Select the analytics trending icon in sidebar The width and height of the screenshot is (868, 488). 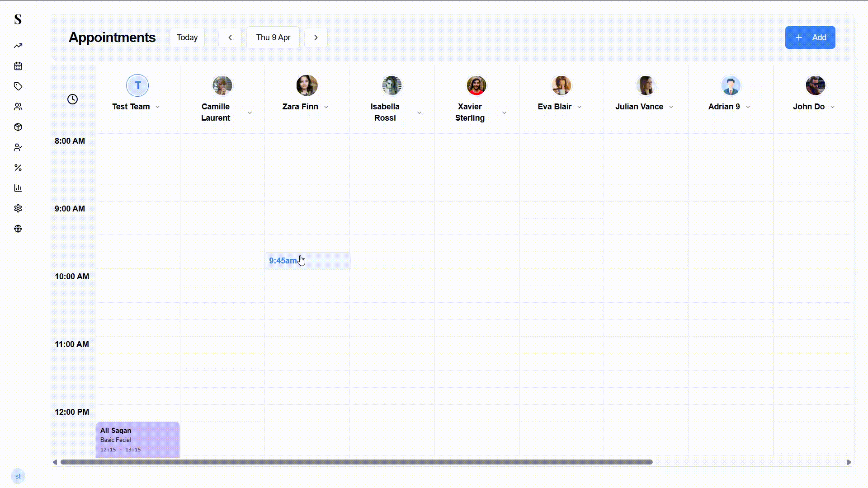pos(18,46)
